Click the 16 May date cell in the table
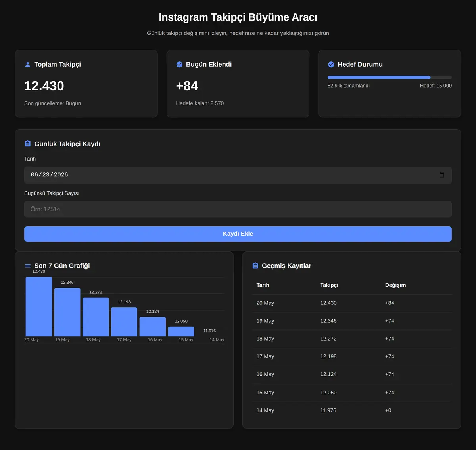 click(x=265, y=374)
